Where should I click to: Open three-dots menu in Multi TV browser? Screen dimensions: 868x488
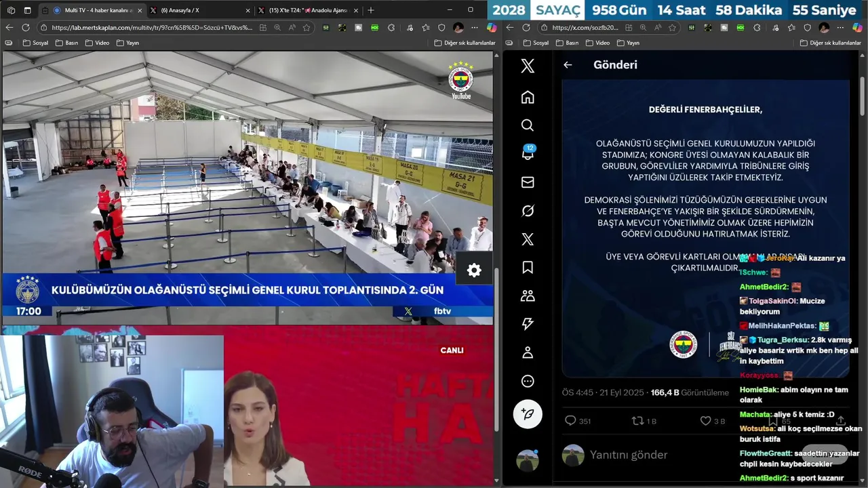pos(474,28)
